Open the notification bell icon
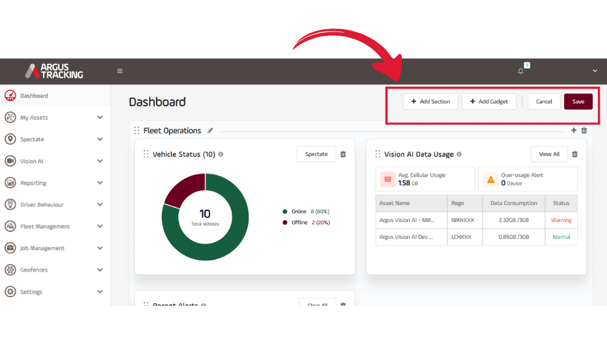607x364 pixels. click(521, 71)
